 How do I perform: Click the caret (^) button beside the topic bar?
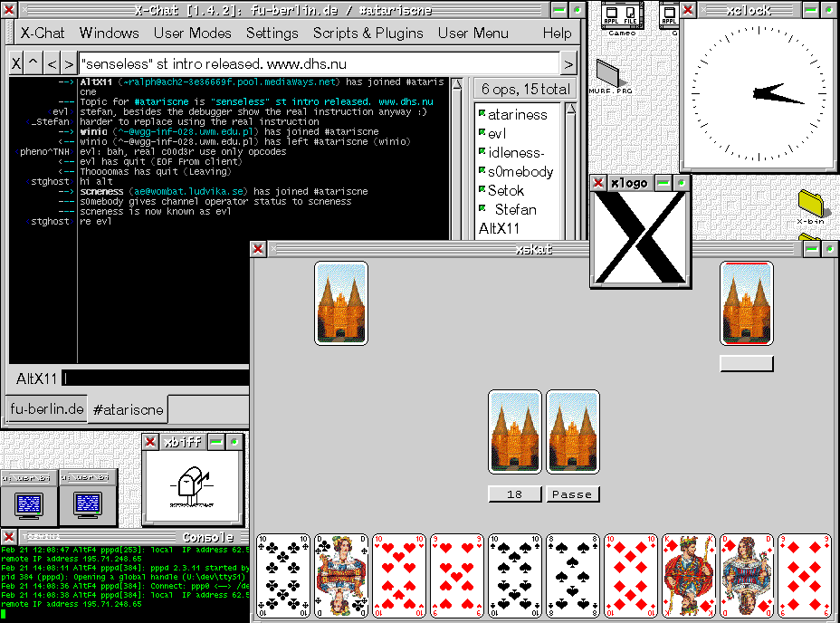(x=33, y=63)
